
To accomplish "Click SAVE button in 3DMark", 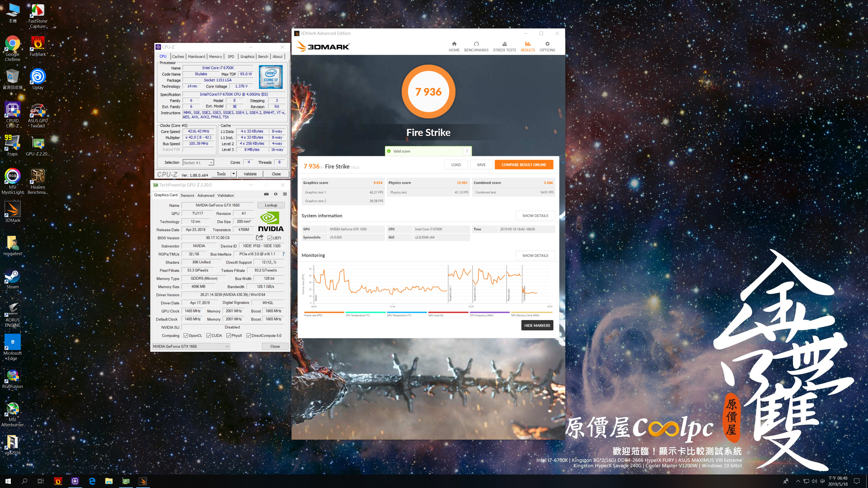I will coord(481,165).
